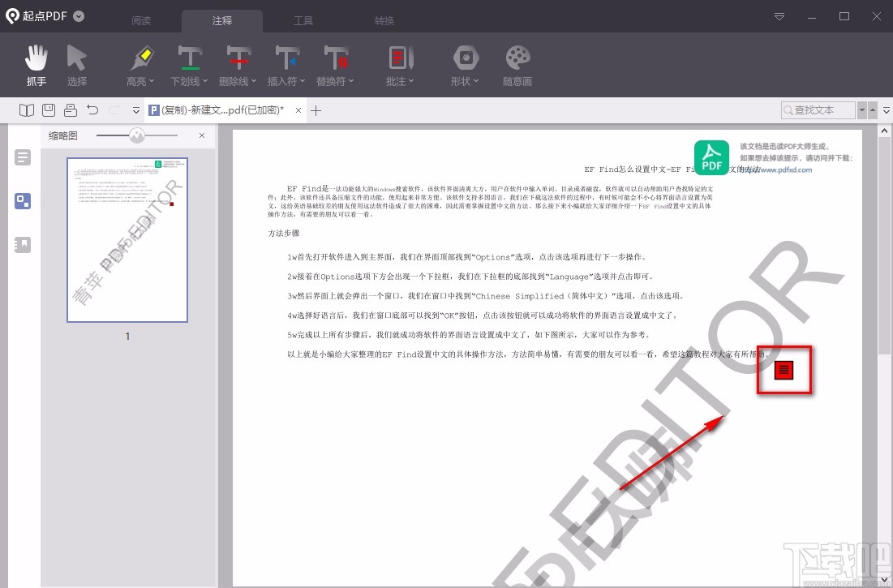The width and height of the screenshot is (893, 588).
Task: Select the Hand (抓手) tool
Action: [x=36, y=66]
